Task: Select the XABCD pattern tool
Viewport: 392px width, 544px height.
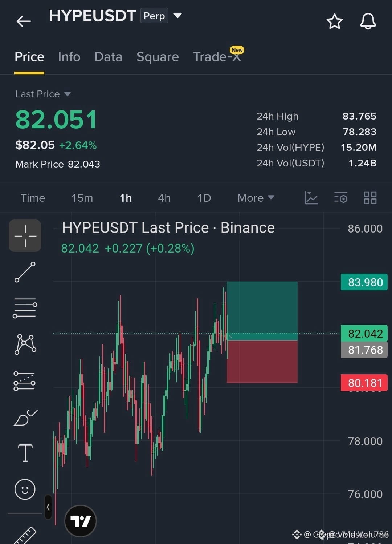Action: pos(25,344)
